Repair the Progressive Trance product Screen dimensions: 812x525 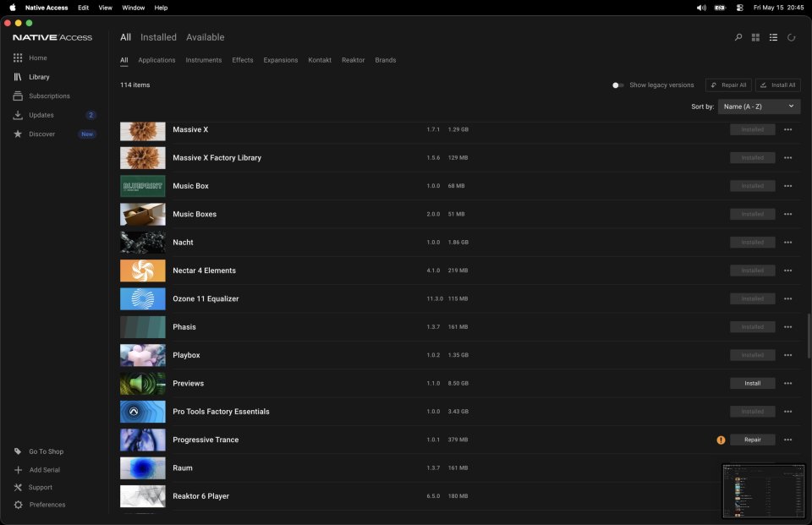pyautogui.click(x=753, y=440)
